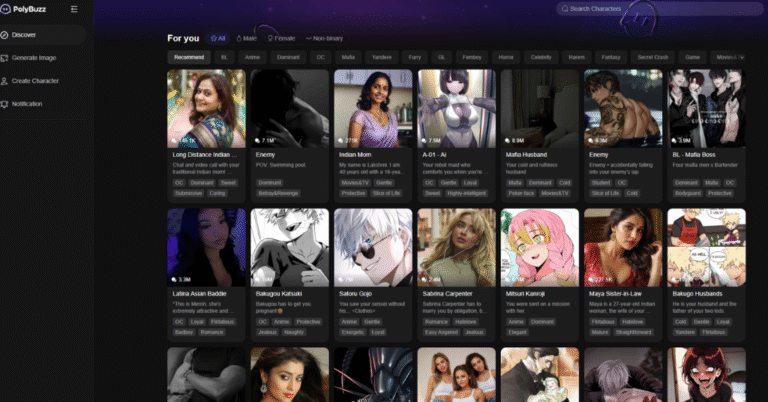
Task: Focus the Search Characters field
Action: tap(659, 9)
